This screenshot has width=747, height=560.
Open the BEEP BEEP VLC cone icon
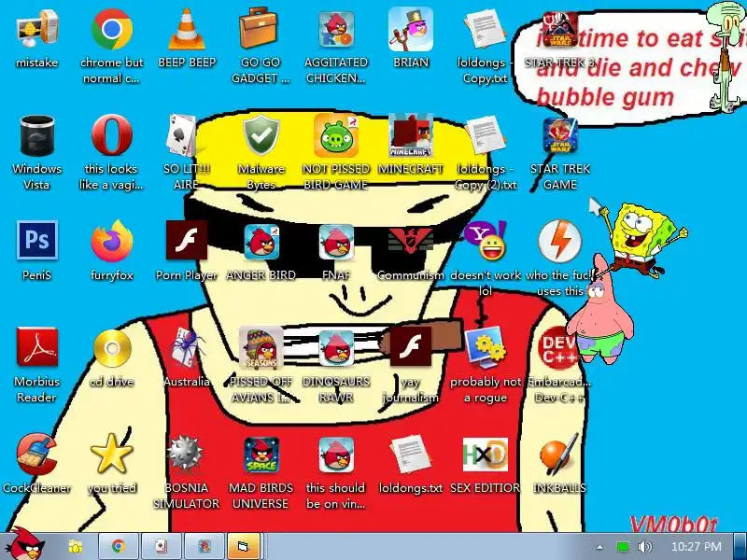pos(187,30)
